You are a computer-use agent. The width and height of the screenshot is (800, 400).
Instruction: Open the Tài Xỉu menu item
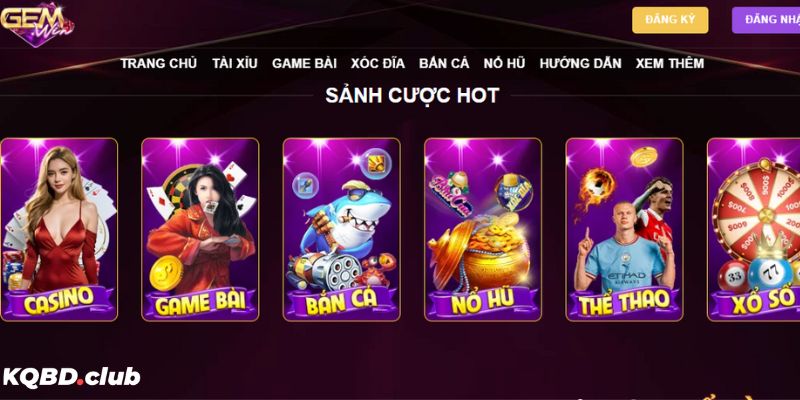[x=235, y=63]
